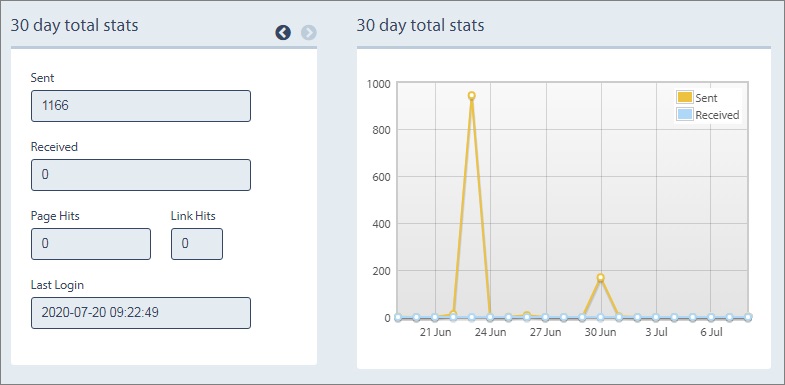Click the 30 Jun axis label
This screenshot has height=385, width=785.
[600, 332]
